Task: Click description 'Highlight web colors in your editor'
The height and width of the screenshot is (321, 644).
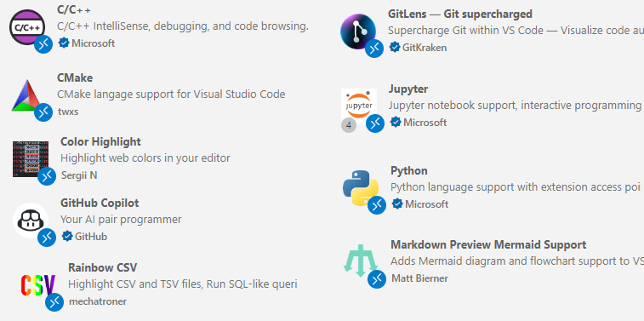Action: [145, 158]
